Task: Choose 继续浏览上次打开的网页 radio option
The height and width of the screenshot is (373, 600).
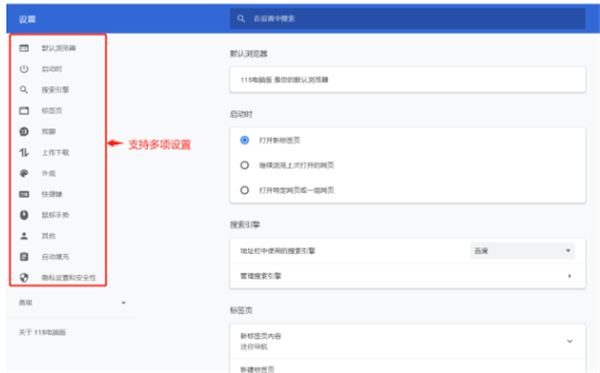Action: point(245,165)
